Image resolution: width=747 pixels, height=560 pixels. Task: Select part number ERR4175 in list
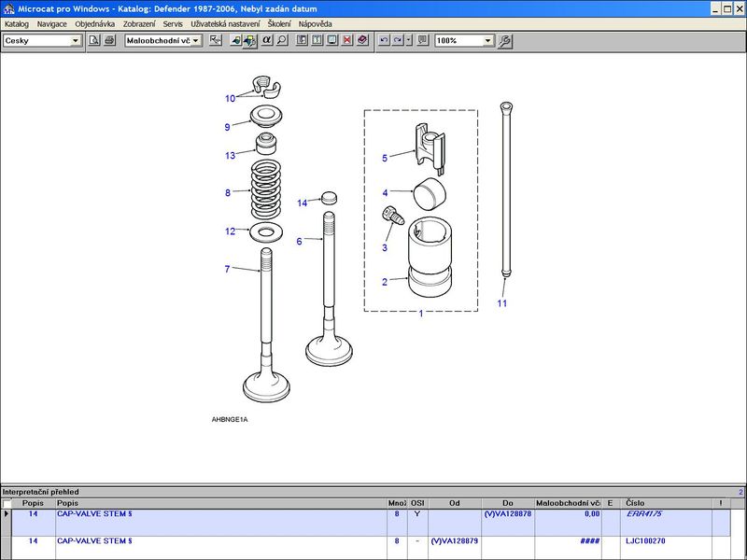(x=644, y=514)
